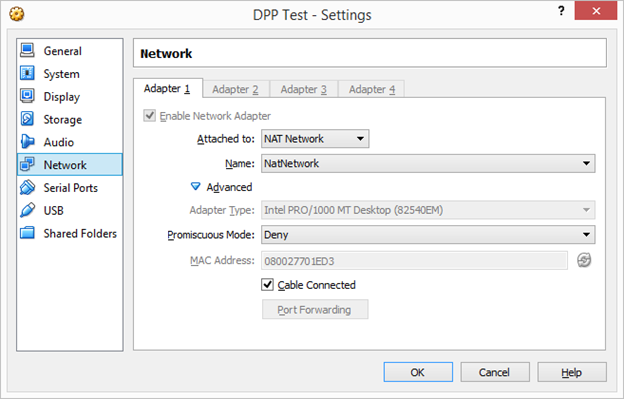Click the System chip icon

[27, 74]
